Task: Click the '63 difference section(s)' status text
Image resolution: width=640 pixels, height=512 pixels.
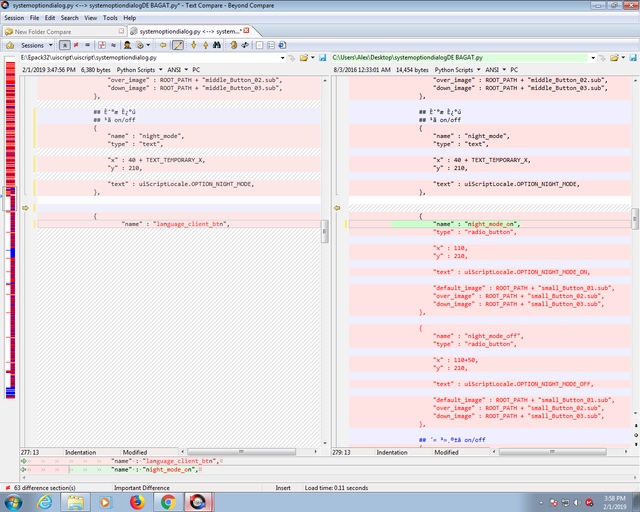Action: pos(45,488)
